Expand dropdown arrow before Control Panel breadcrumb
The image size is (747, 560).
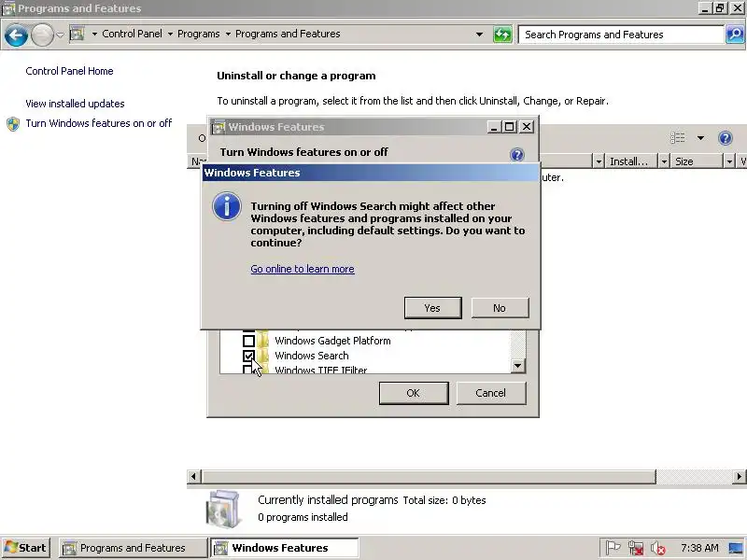(94, 35)
